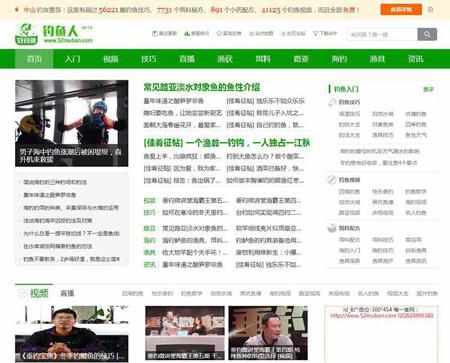Image resolution: width=450 pixels, height=363 pixels.
Task: Click the 名人钓鱼 filter above the video thumbnails
Action: pyautogui.click(x=368, y=293)
